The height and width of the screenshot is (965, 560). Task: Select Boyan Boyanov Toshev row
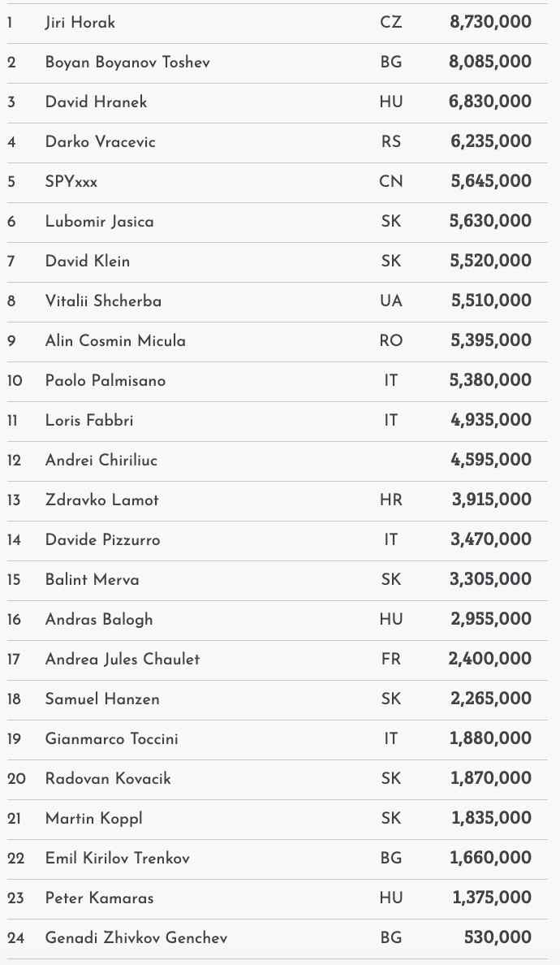click(127, 63)
